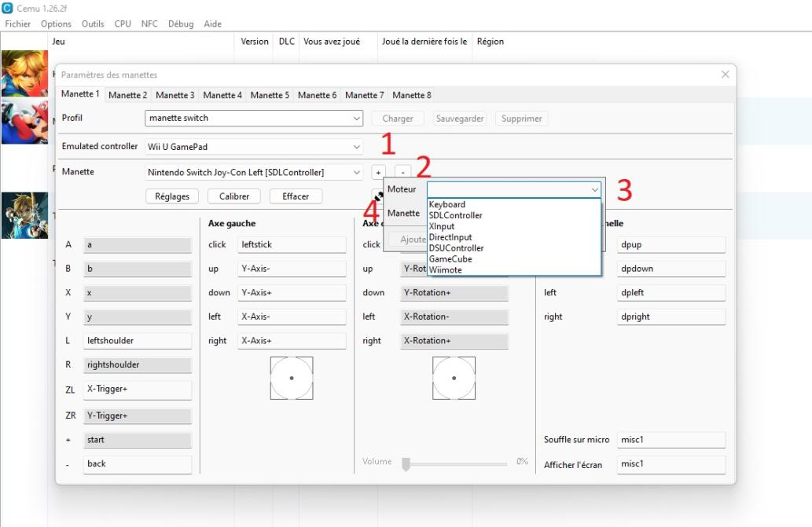Select the Zelda Breath of the Wild thumbnail
This screenshot has width=812, height=527.
[24, 215]
